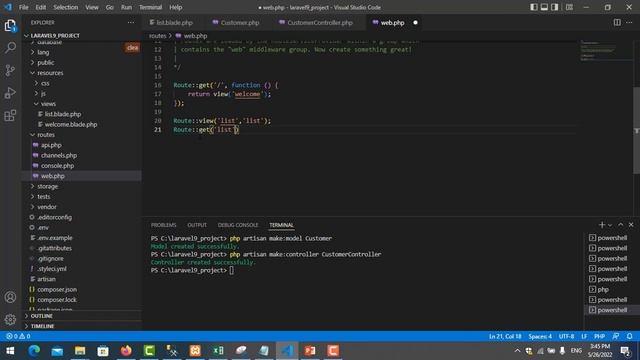Click the errors and warnings status indicator
Screen dimensions: 640x360
(18, 336)
